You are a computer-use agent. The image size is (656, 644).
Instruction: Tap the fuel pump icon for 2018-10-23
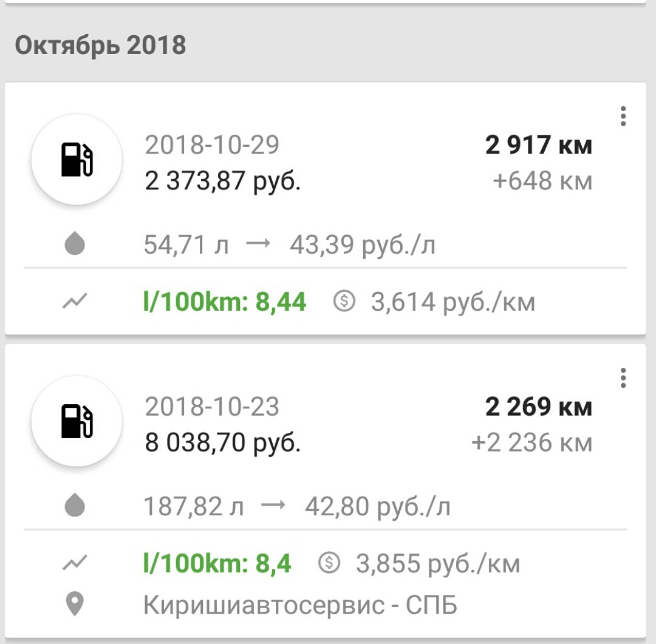click(x=77, y=421)
